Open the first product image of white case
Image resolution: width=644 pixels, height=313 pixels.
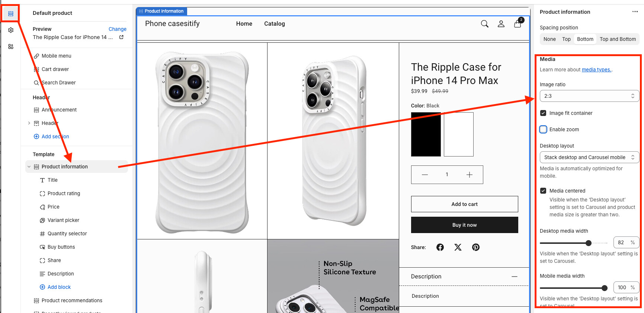pos(202,141)
